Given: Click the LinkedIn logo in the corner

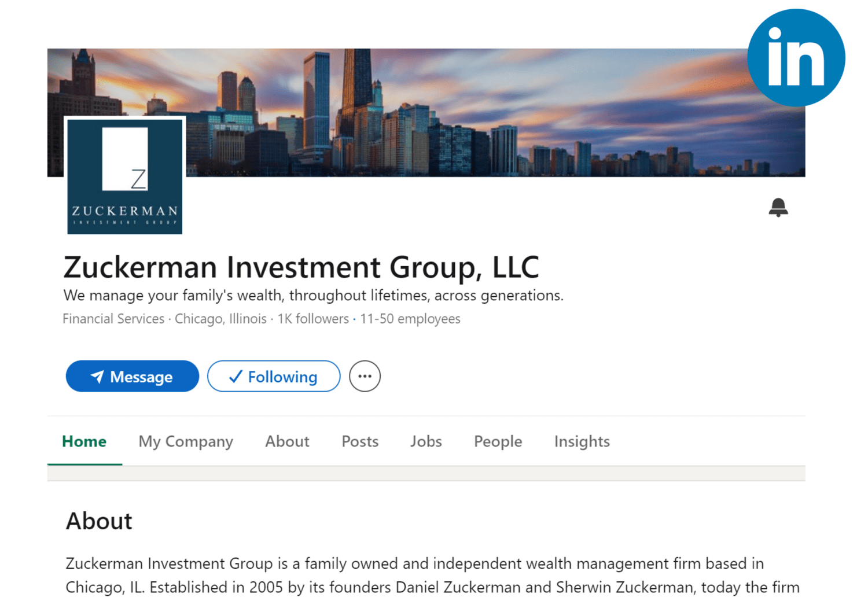Looking at the screenshot, I should pos(796,56).
